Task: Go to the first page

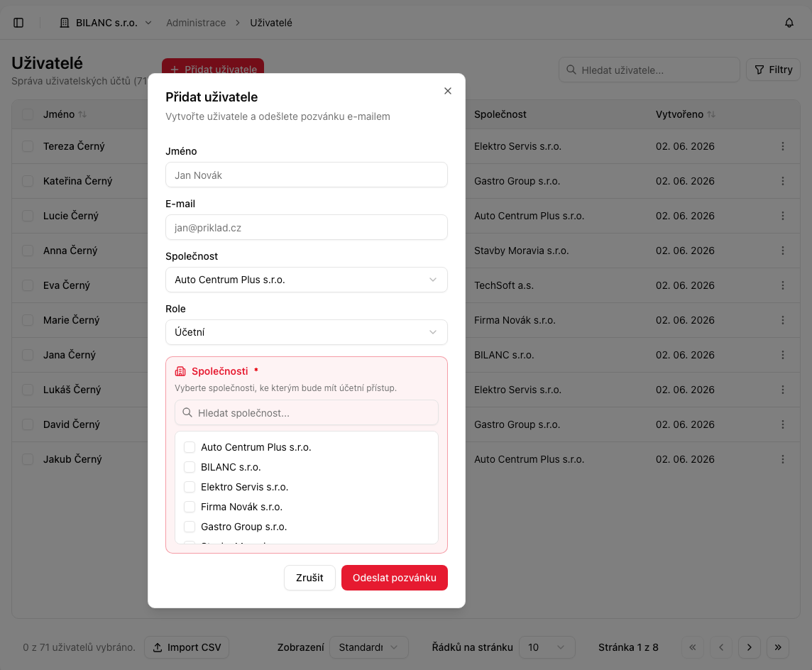Action: [x=693, y=647]
